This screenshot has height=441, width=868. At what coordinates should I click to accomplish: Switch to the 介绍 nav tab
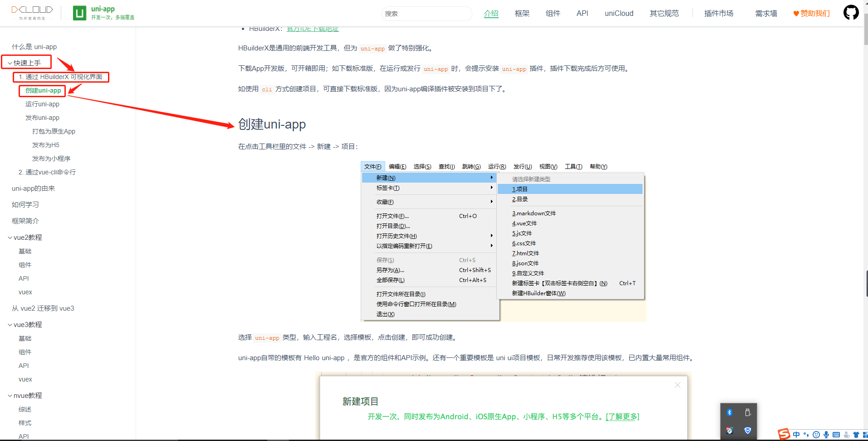tap(491, 14)
